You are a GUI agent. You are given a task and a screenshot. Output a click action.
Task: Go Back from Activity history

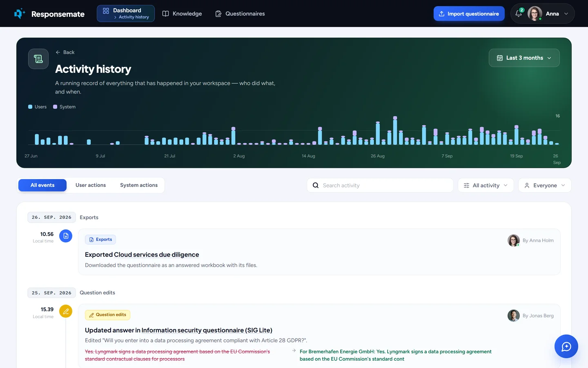pyautogui.click(x=65, y=52)
